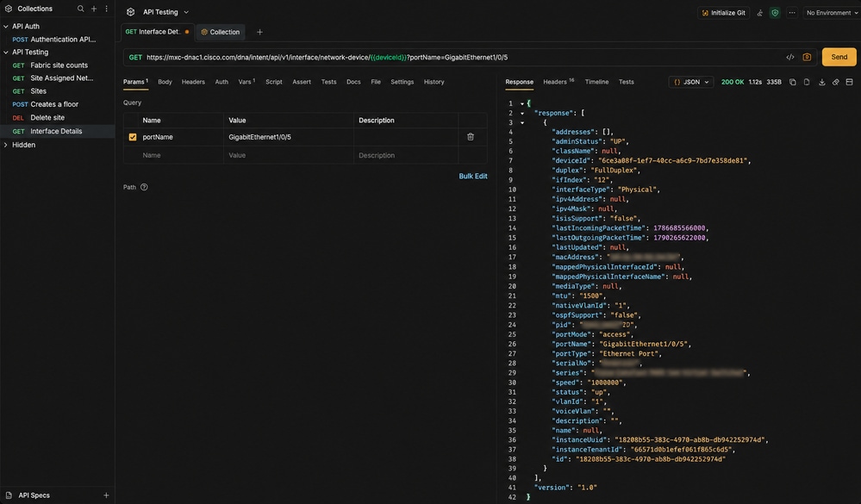Toggle the response pane layout icon
Screen dimensions: 861x504
point(850,82)
